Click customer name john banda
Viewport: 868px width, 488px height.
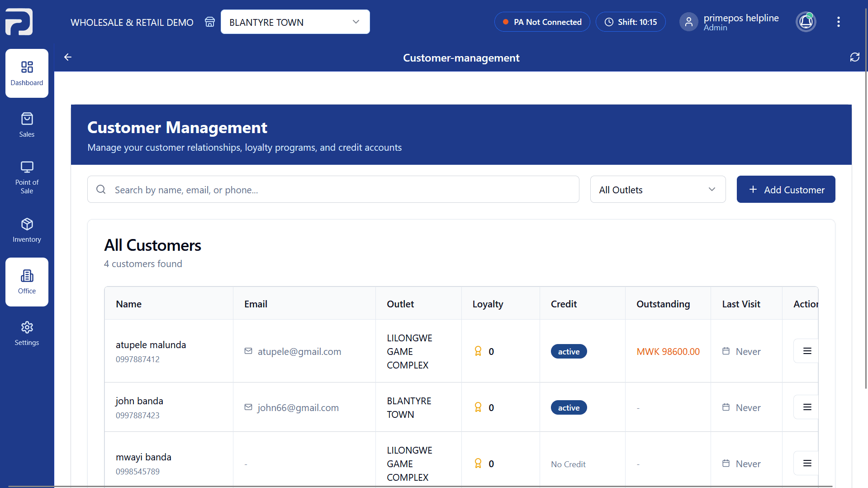(x=139, y=401)
